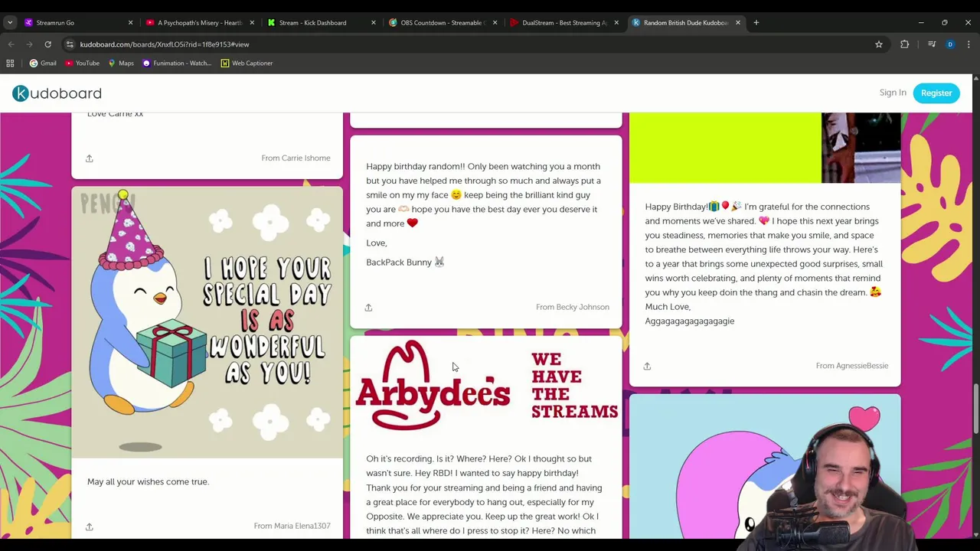Click the penguin birthday card image
Screen dimensions: 980x551
207,322
